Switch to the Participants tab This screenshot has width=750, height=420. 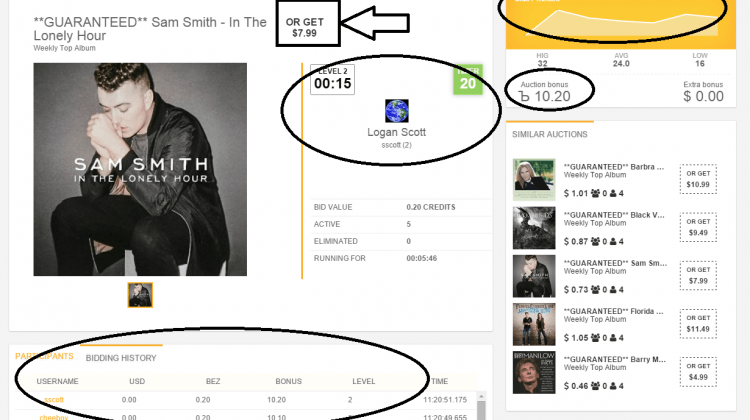[x=44, y=356]
